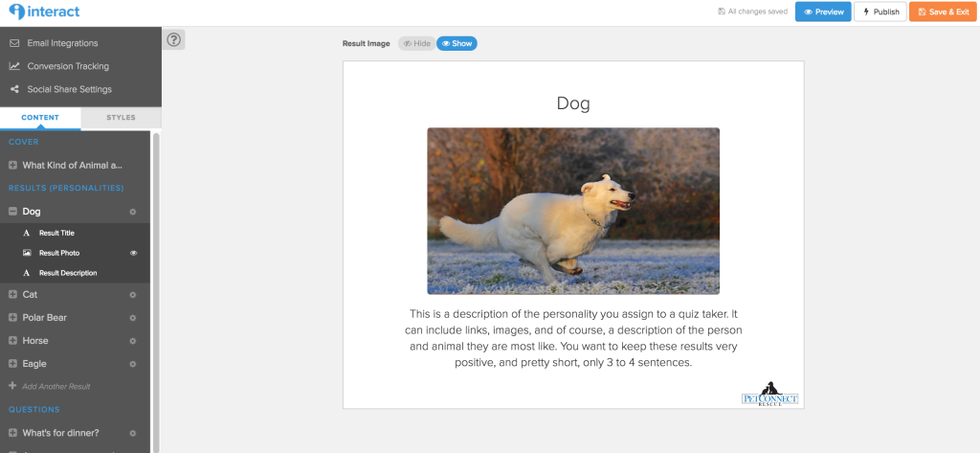Expand the Cat result
The height and width of the screenshot is (453, 980).
pos(12,294)
